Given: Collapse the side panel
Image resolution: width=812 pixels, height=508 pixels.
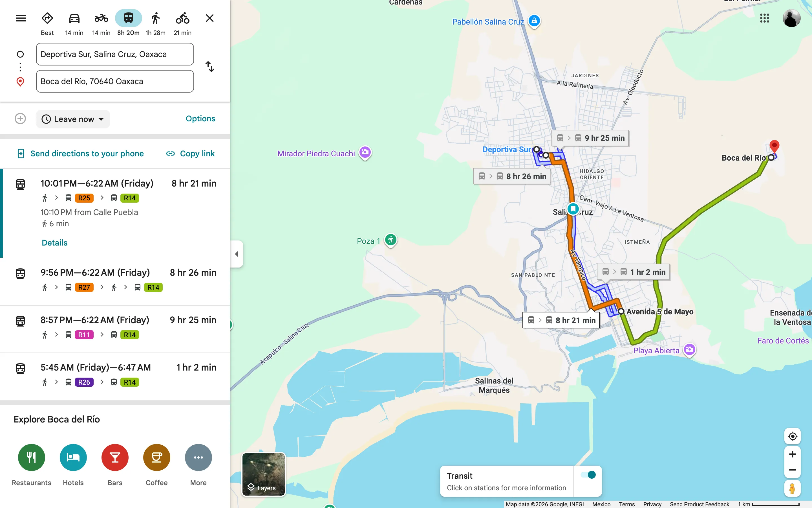Looking at the screenshot, I should pyautogui.click(x=237, y=254).
